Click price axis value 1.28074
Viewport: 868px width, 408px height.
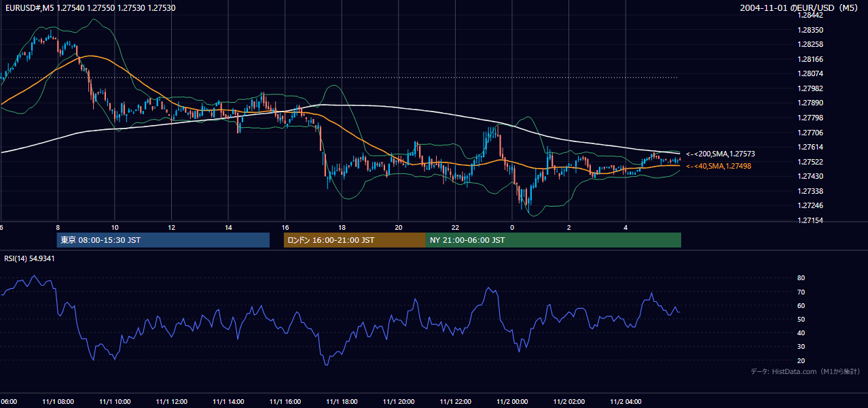(x=811, y=73)
